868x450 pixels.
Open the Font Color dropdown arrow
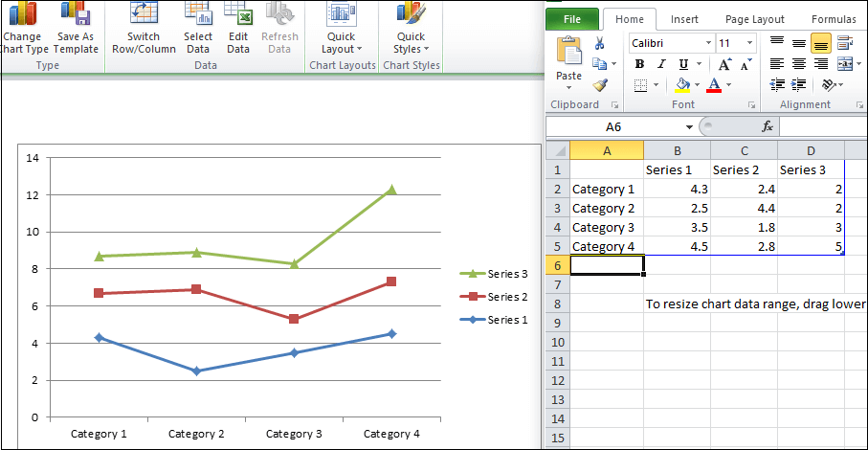click(x=728, y=85)
